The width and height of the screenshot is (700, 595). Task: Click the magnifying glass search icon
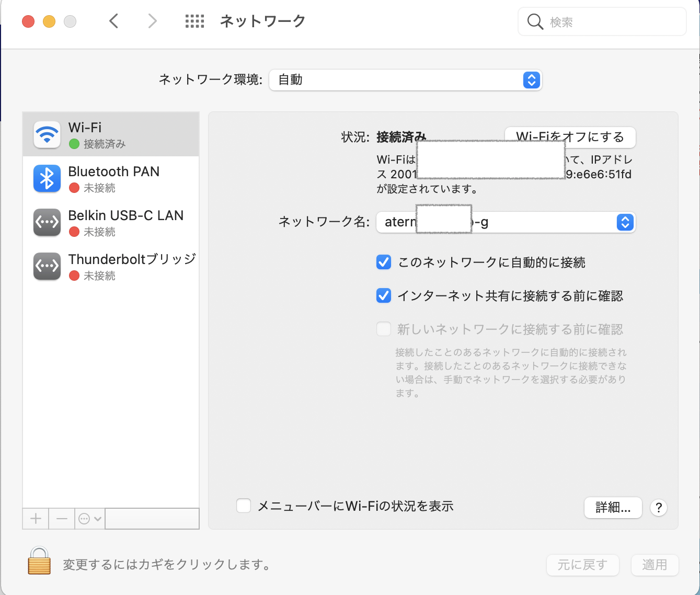(x=535, y=21)
